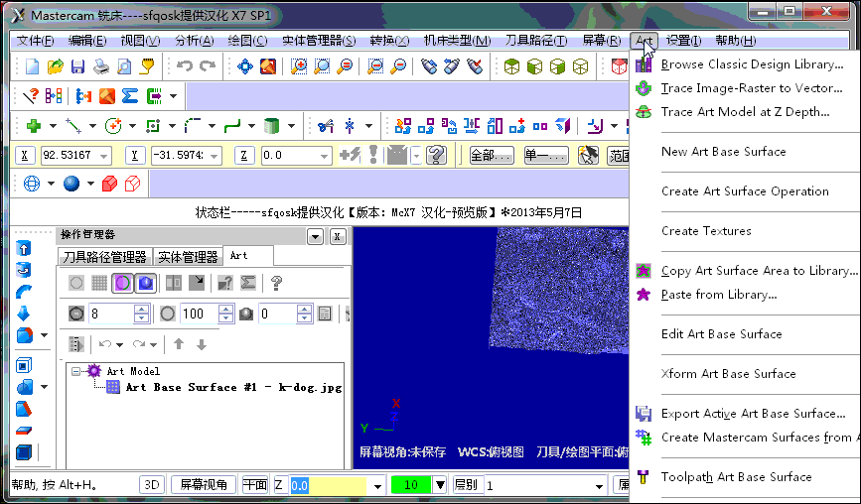Open the green color 10 dropdown arrow

(440, 485)
